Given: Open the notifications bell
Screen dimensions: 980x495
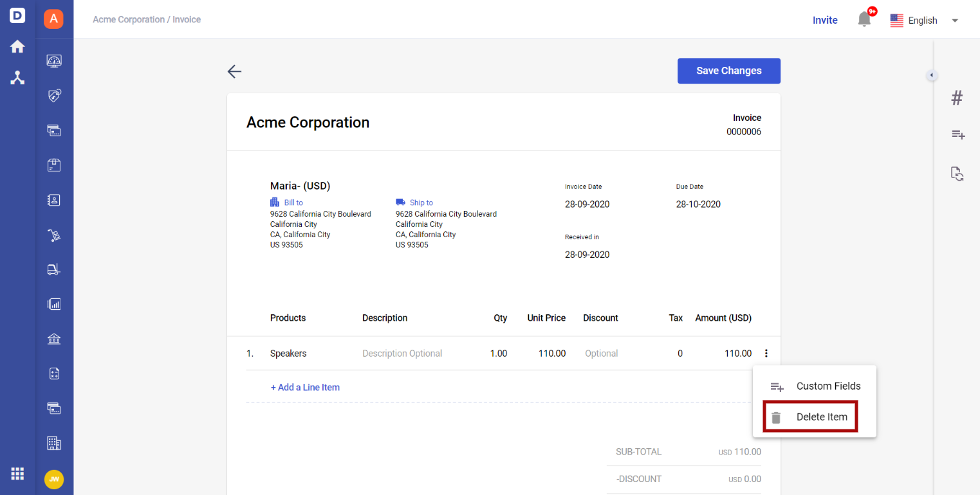Looking at the screenshot, I should (864, 20).
